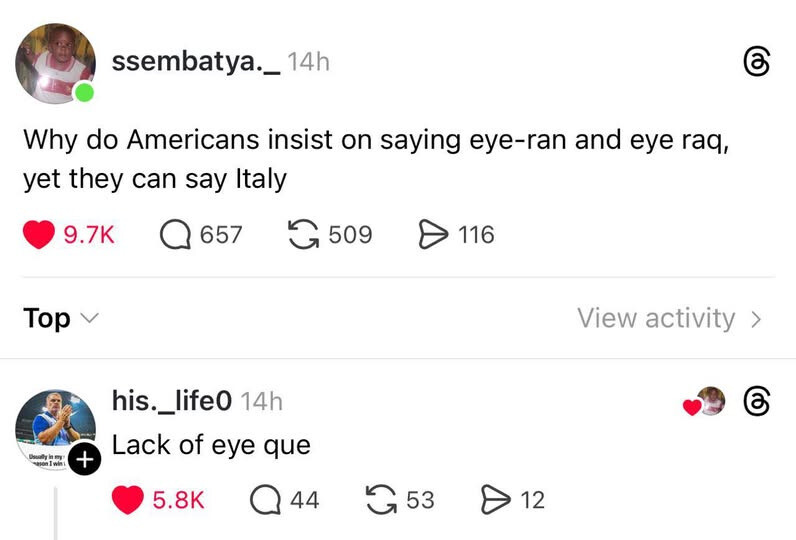Viewport: 796px width, 540px height.
Task: Open the his._life0 username link
Action: 172,400
